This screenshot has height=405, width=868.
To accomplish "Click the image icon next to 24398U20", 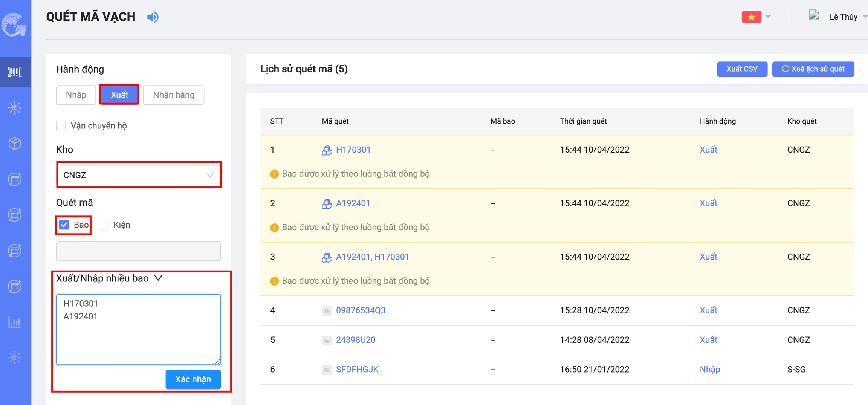I will pos(327,340).
